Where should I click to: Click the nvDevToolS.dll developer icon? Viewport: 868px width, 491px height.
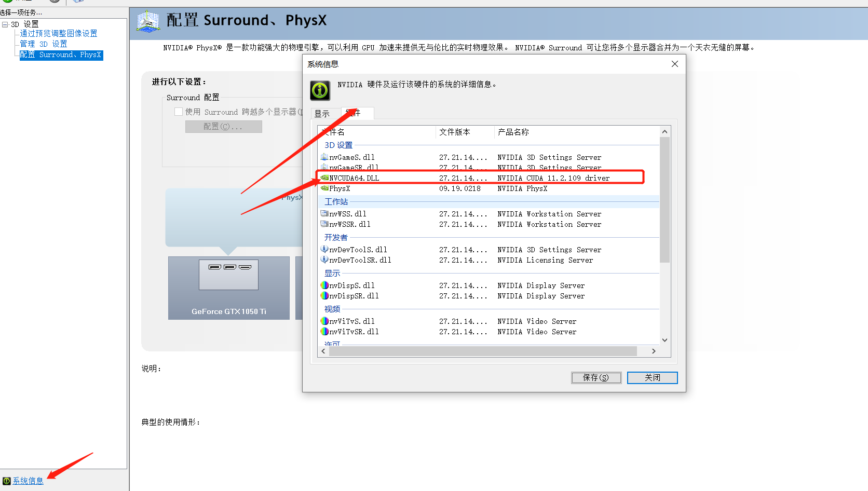pos(324,250)
